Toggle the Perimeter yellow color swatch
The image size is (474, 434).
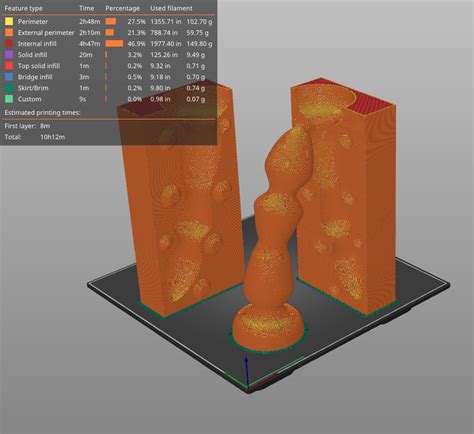coord(9,21)
